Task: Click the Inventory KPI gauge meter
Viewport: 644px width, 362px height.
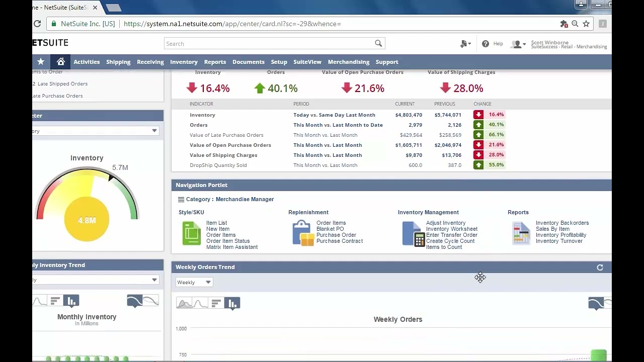Action: 87,204
